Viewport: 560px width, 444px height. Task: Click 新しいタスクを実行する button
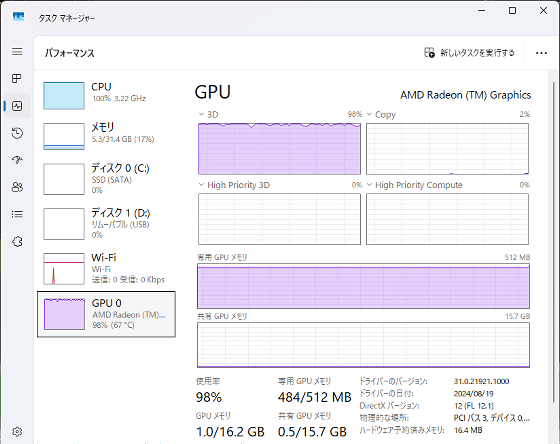469,53
